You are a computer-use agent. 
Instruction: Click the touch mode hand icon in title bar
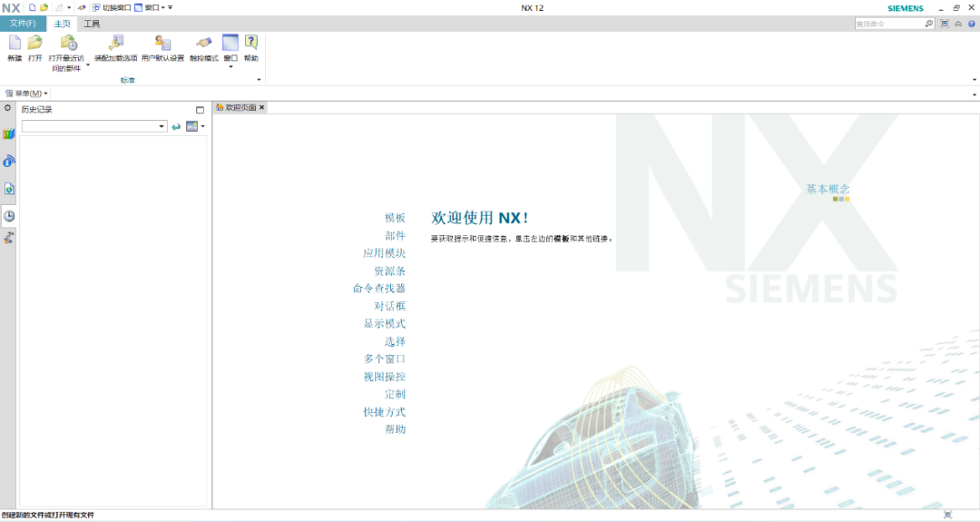point(82,7)
